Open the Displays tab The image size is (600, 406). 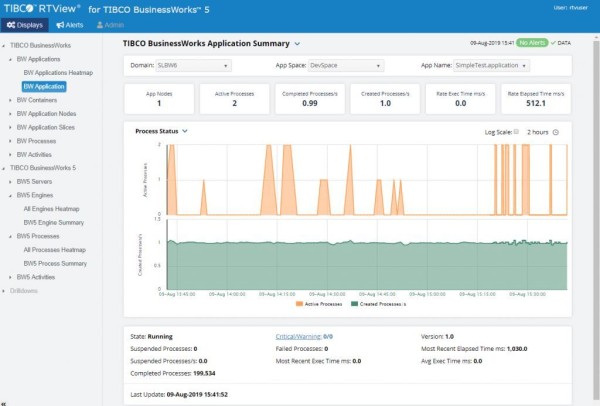[25, 25]
